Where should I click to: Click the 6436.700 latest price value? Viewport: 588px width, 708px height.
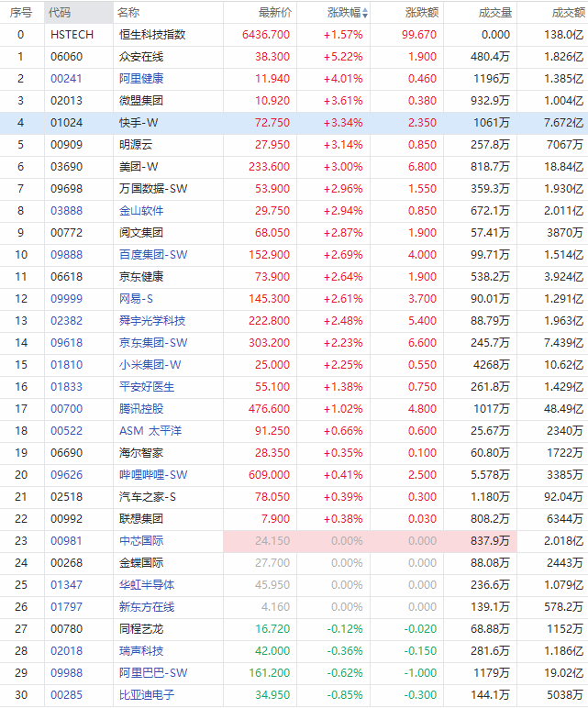click(x=266, y=34)
